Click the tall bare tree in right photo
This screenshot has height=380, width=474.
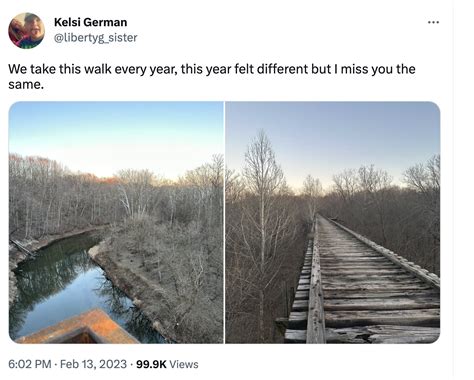263,207
